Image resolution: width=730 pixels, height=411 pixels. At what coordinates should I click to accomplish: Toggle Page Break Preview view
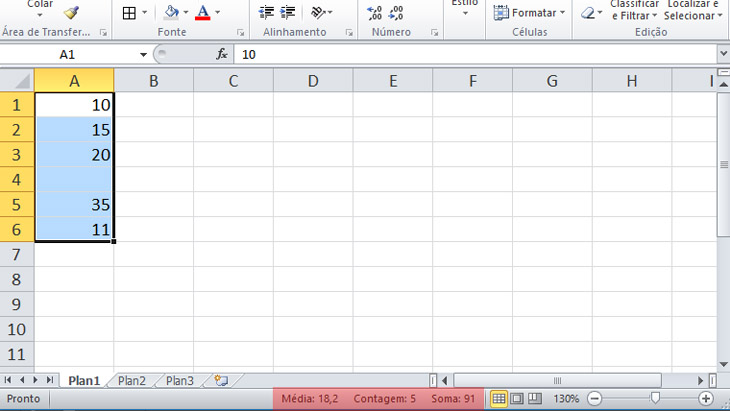[534, 398]
